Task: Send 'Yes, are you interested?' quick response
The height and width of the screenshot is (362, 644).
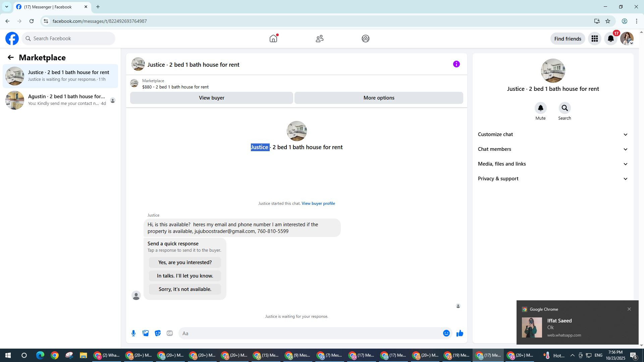Action: (185, 262)
